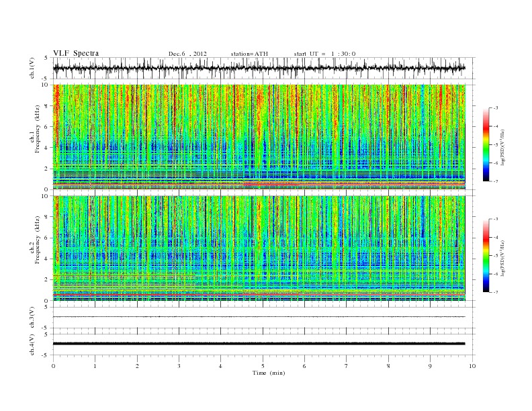The width and height of the screenshot is (532, 411).
Task: Select the "Dec.6 , 2012" date text
Action: [x=187, y=54]
